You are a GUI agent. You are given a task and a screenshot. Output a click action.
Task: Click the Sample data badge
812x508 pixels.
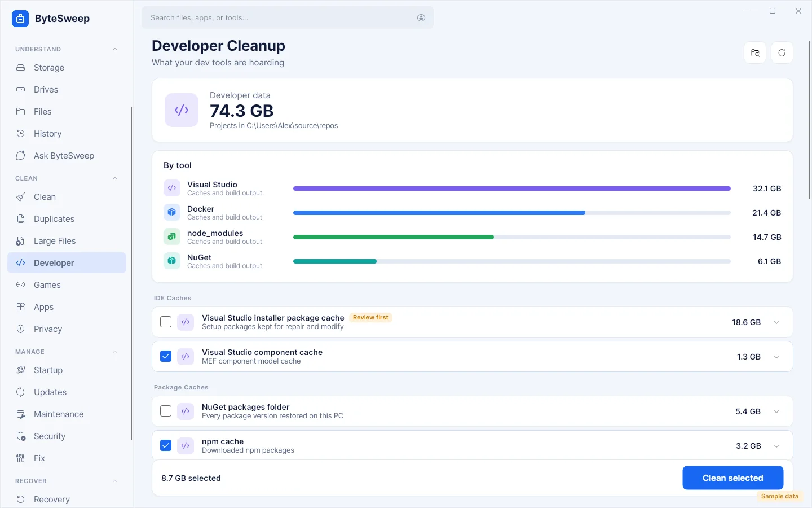tap(780, 497)
